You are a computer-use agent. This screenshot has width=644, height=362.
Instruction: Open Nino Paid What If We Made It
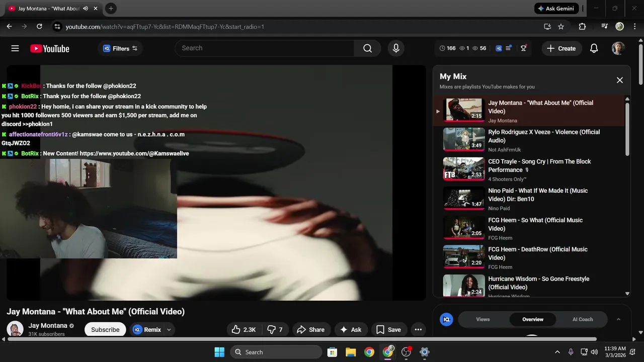click(528, 198)
